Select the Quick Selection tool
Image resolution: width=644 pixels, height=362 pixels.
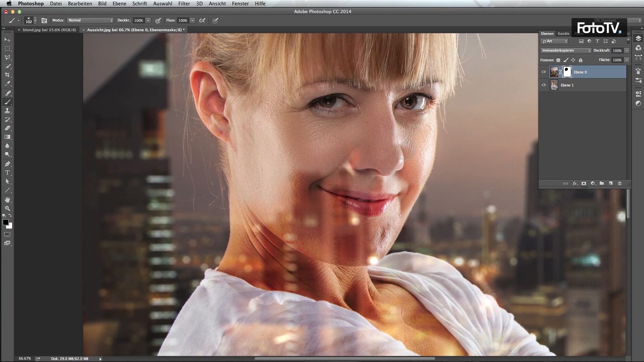pos(7,66)
